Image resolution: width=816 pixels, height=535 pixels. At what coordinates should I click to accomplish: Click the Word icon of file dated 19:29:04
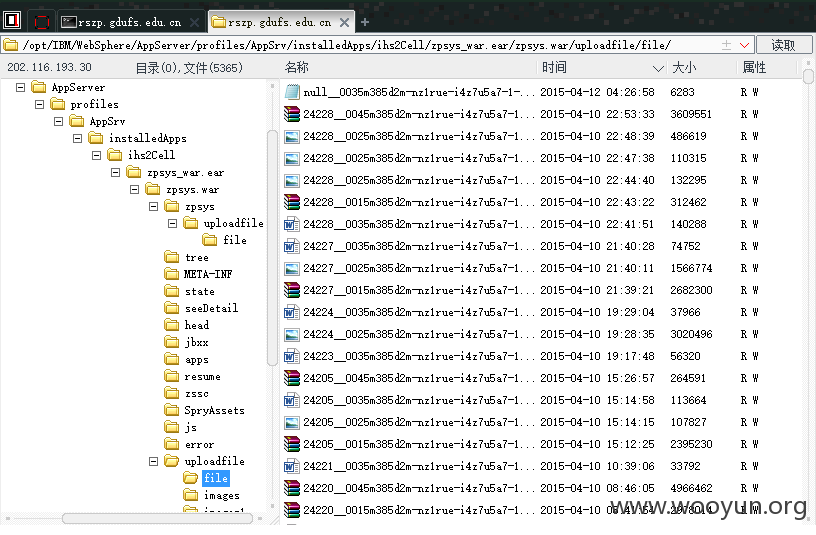pos(292,312)
